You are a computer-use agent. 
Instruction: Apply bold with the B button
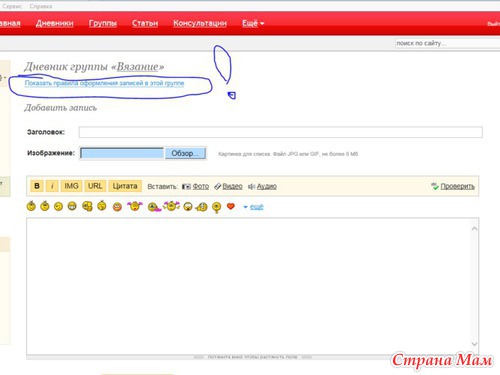pyautogui.click(x=37, y=186)
